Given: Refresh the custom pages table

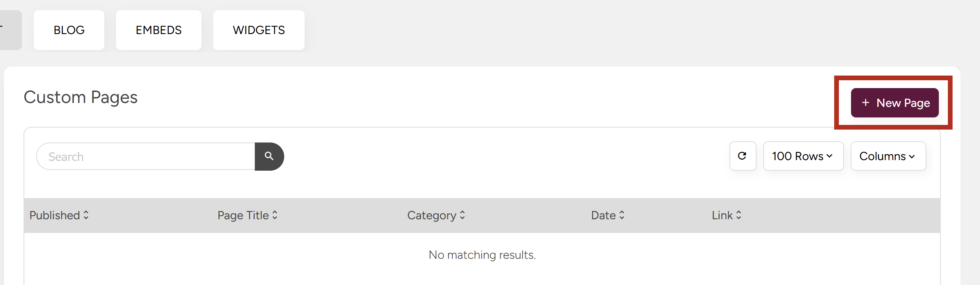Looking at the screenshot, I should click(742, 156).
